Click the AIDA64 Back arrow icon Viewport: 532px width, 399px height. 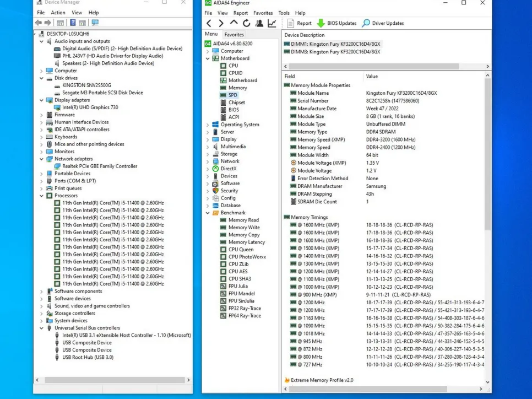[x=209, y=23]
